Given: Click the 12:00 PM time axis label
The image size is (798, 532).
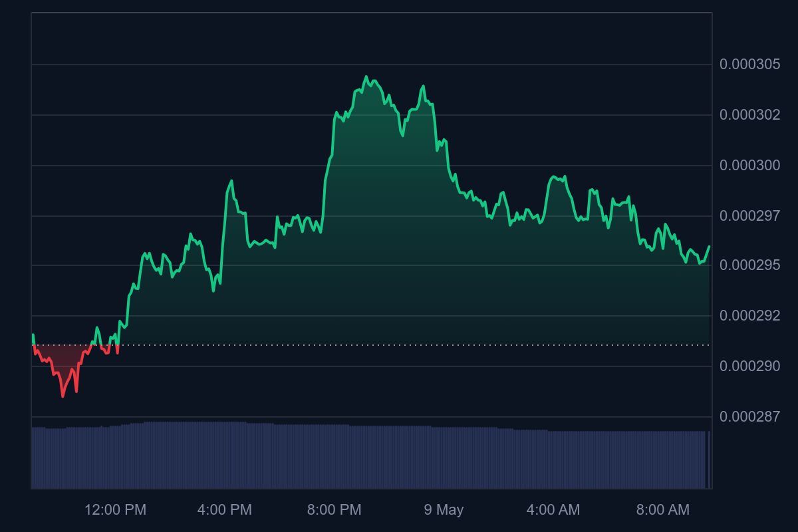Looking at the screenshot, I should pos(115,510).
